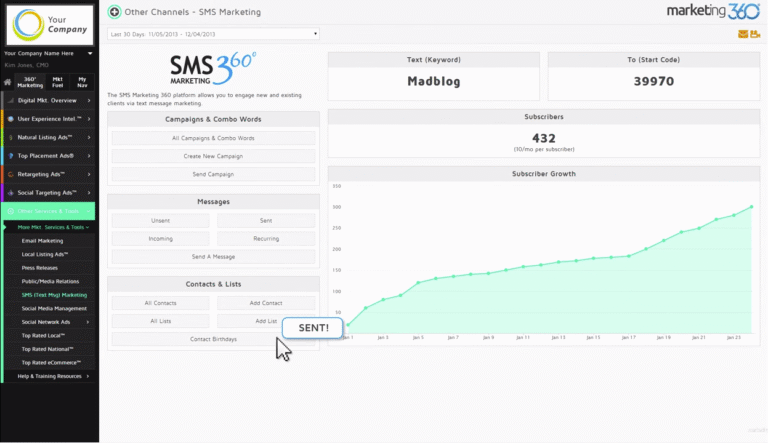Open Unsent messages

click(160, 221)
